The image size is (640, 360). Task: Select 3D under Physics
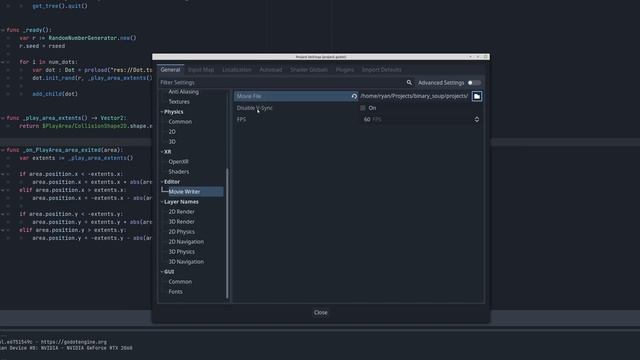point(172,142)
